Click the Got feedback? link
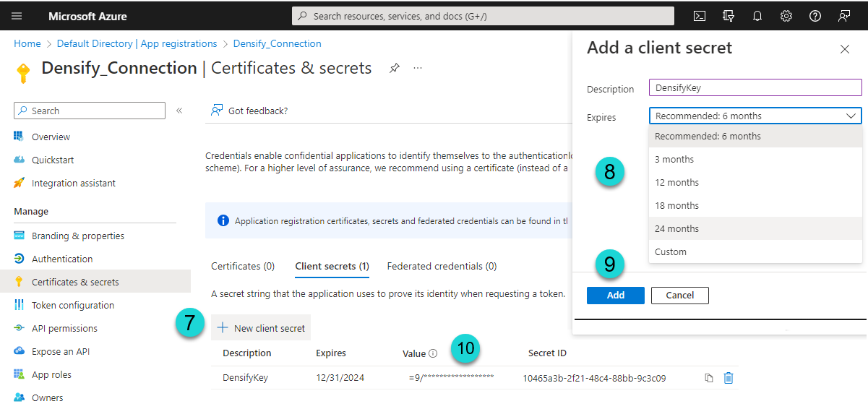 coord(258,111)
